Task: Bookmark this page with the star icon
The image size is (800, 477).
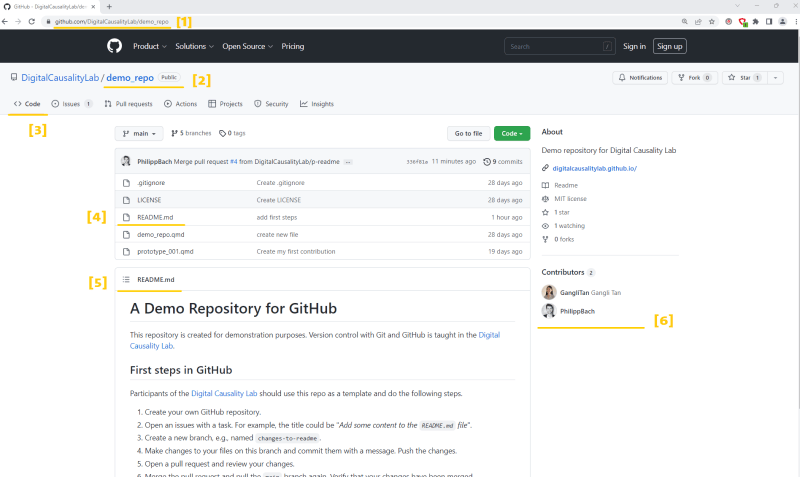Action: (x=712, y=21)
